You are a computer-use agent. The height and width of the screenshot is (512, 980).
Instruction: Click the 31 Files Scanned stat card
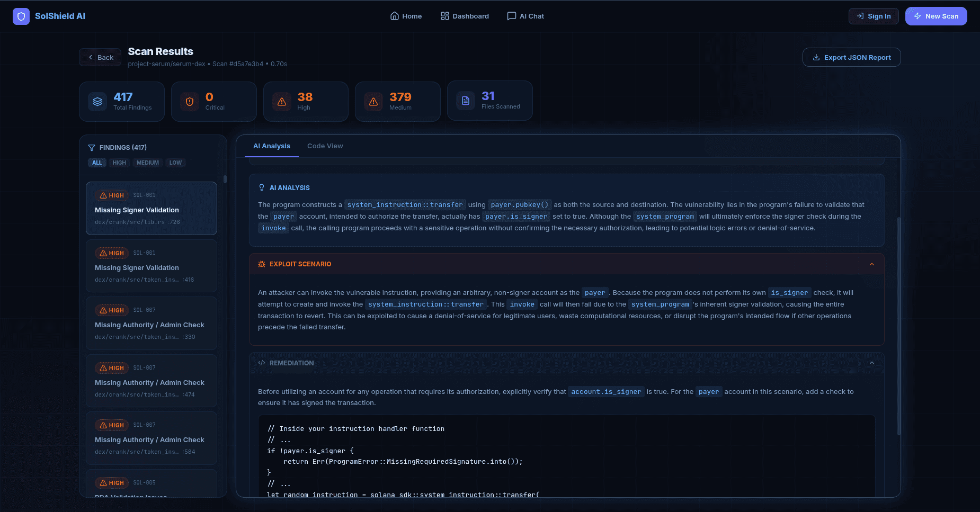coord(490,101)
